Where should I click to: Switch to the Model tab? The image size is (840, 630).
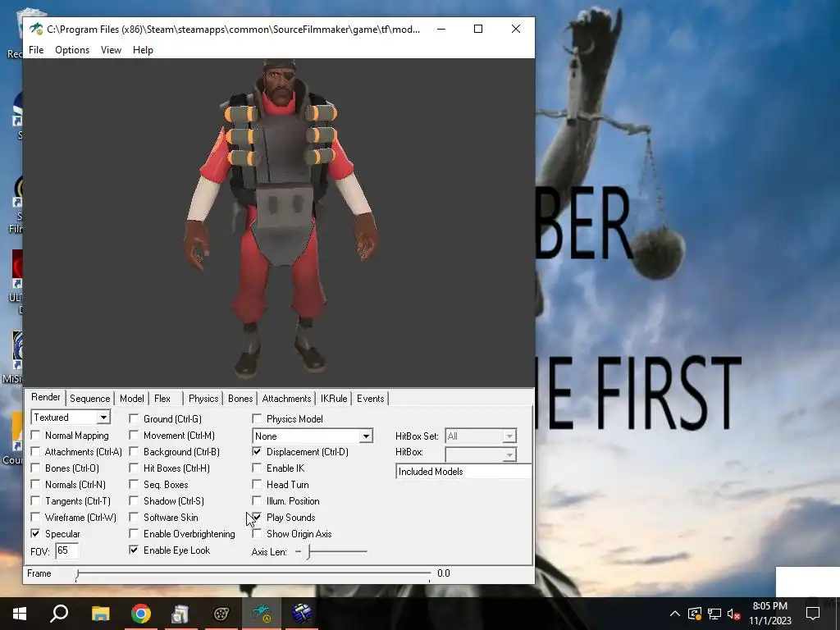pyautogui.click(x=132, y=399)
